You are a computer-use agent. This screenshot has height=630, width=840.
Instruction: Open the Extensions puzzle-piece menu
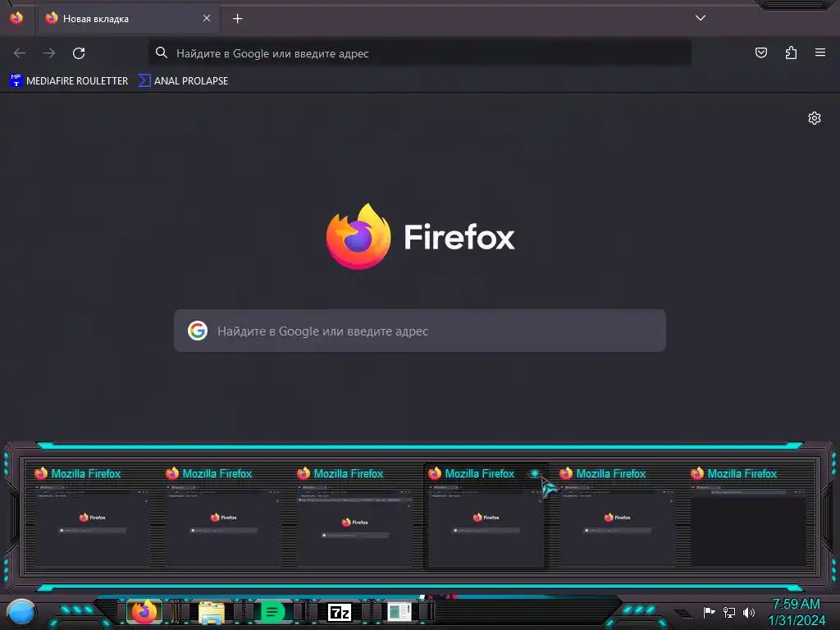click(791, 52)
